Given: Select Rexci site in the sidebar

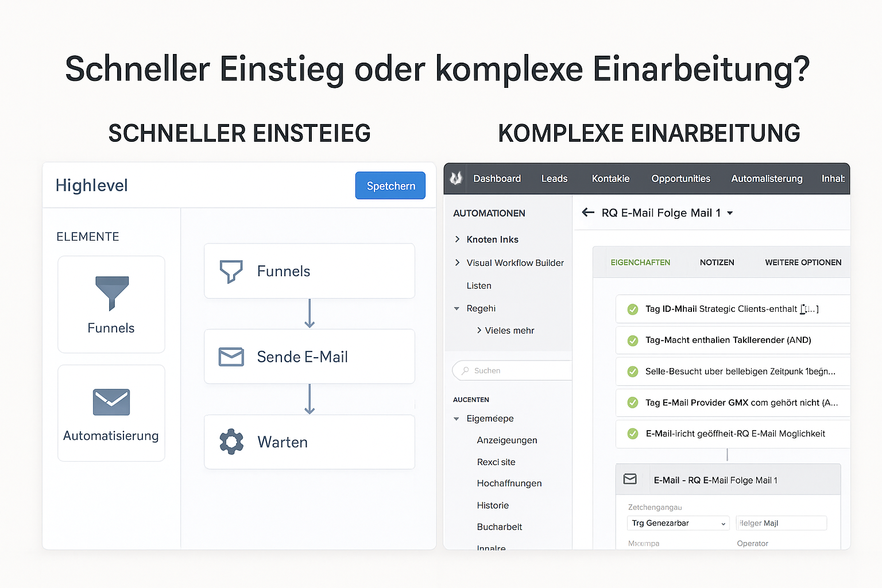Looking at the screenshot, I should [x=496, y=462].
